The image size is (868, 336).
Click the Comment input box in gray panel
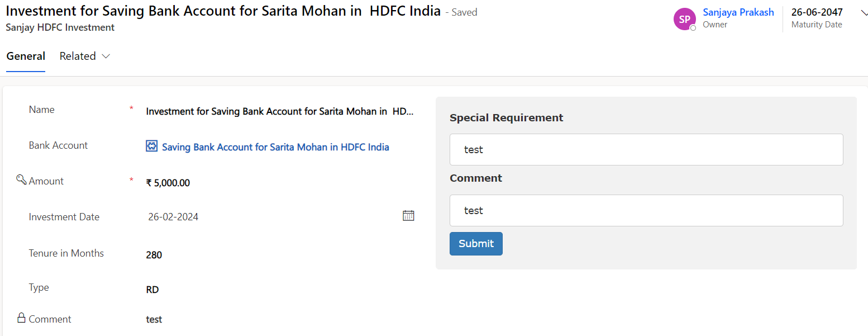click(x=646, y=210)
